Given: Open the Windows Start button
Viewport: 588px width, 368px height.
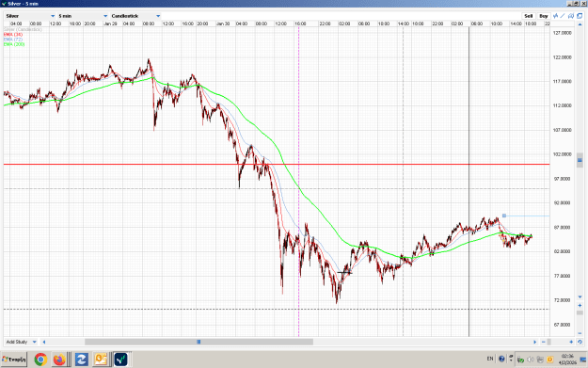Looking at the screenshot, I should [14, 360].
